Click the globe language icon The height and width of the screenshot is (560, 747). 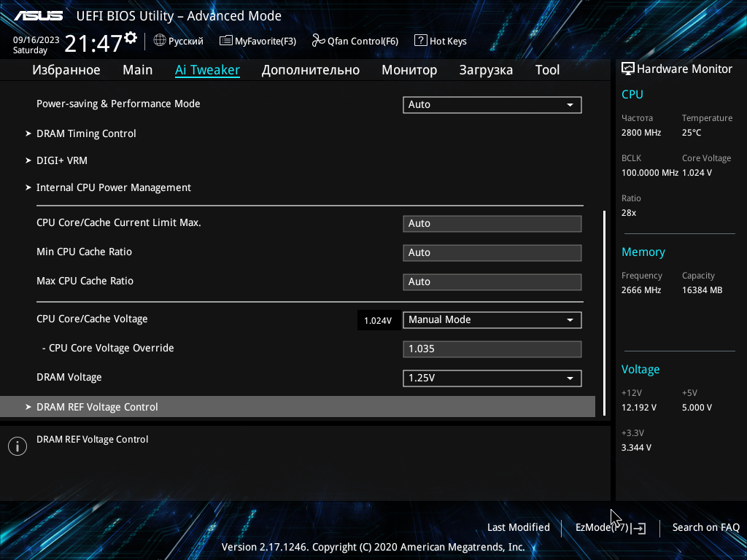pyautogui.click(x=160, y=41)
